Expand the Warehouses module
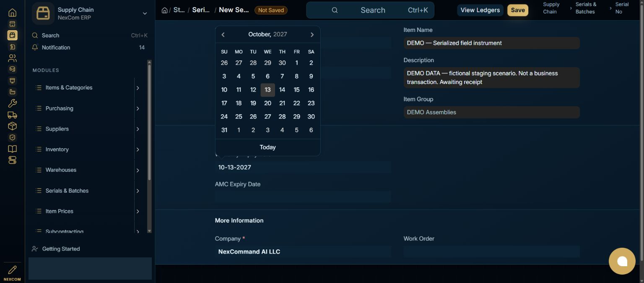 click(x=138, y=170)
